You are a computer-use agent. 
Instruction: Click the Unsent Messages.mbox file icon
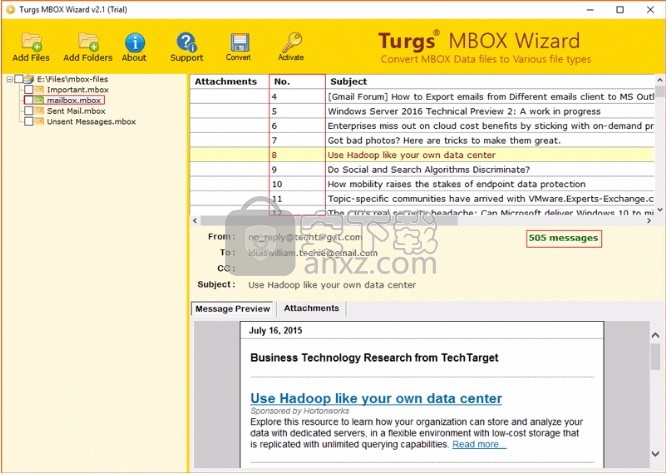coord(39,121)
